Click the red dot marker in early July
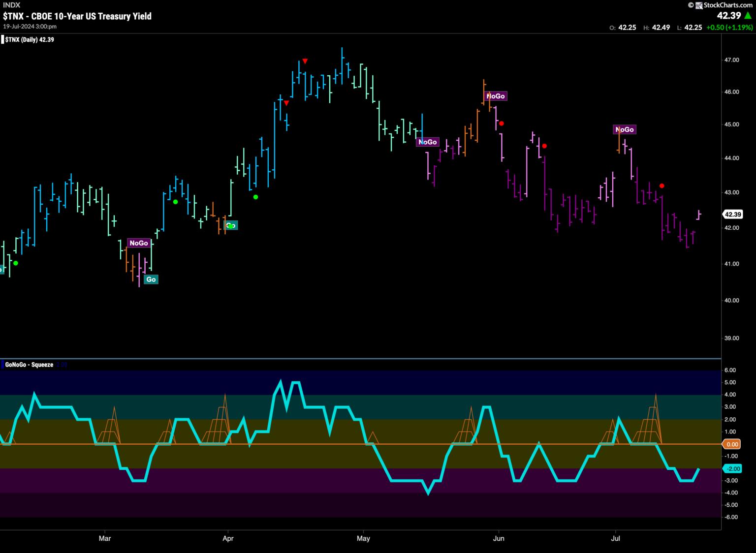This screenshot has height=553, width=756. tap(662, 185)
